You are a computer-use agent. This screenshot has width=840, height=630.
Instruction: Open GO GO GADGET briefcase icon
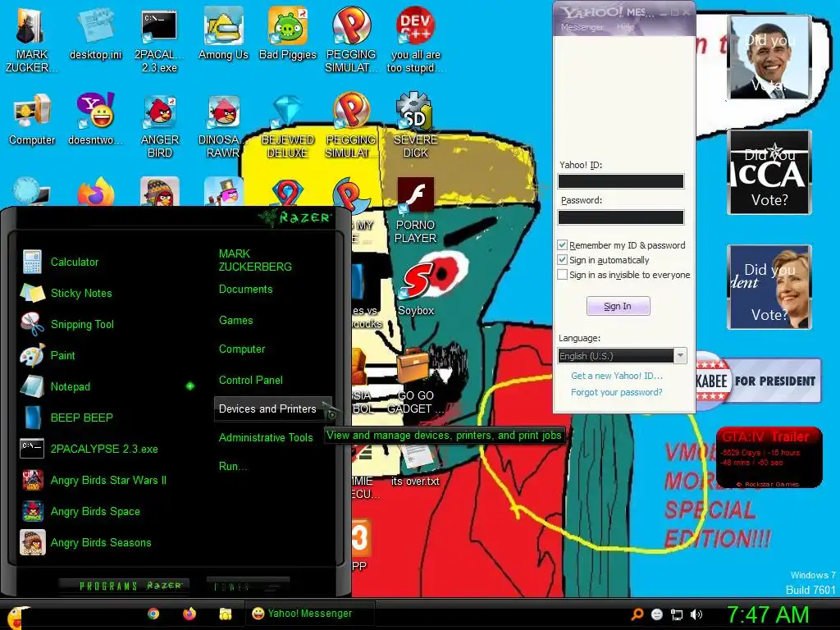[416, 381]
